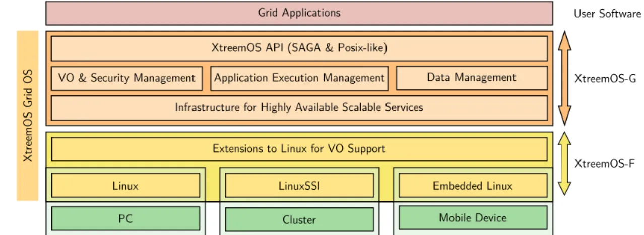This screenshot has width=644, height=235.
Task: Click Extensions to Linux for VO Support
Action: point(299,149)
